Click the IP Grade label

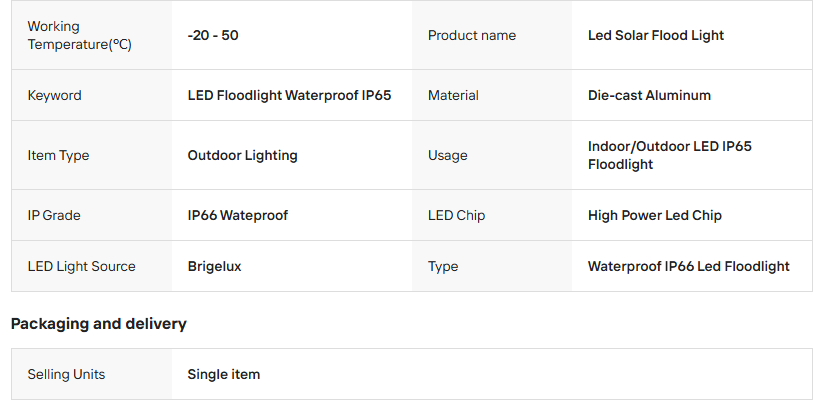pos(54,216)
